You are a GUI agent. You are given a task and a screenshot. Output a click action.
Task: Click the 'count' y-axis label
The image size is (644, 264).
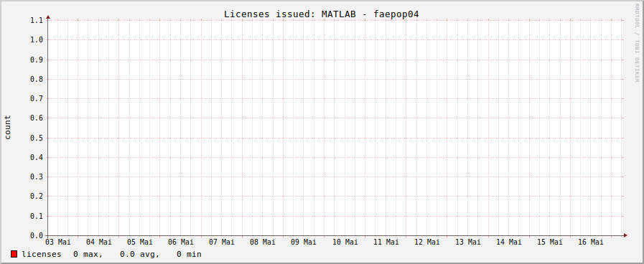pyautogui.click(x=8, y=127)
